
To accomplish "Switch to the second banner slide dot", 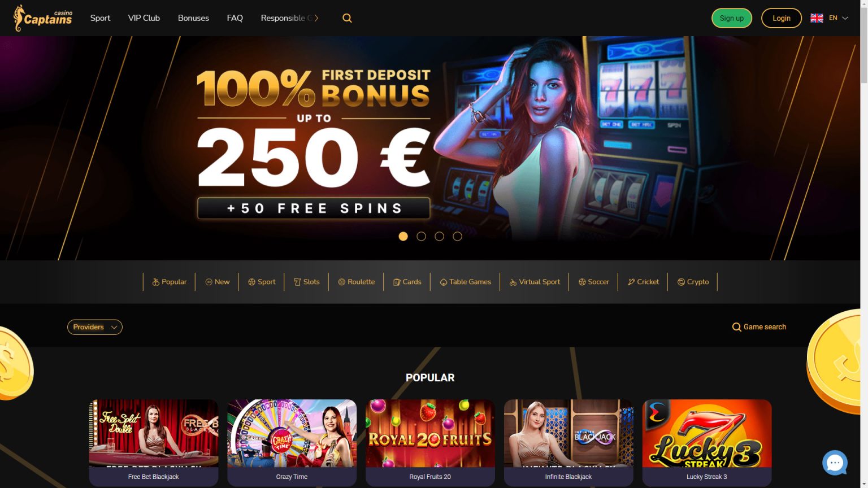I will tap(421, 236).
